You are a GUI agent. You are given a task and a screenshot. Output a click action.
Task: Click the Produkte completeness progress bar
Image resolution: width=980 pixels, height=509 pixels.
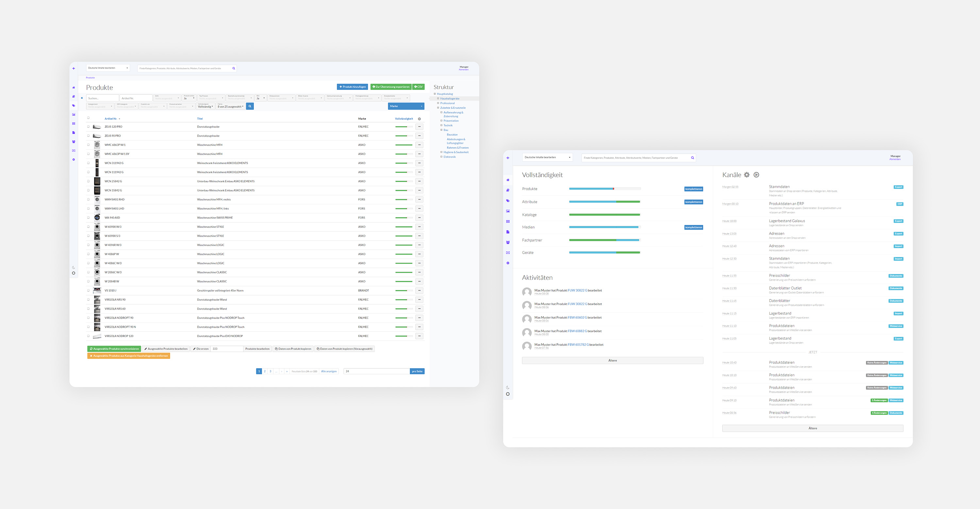[605, 189]
